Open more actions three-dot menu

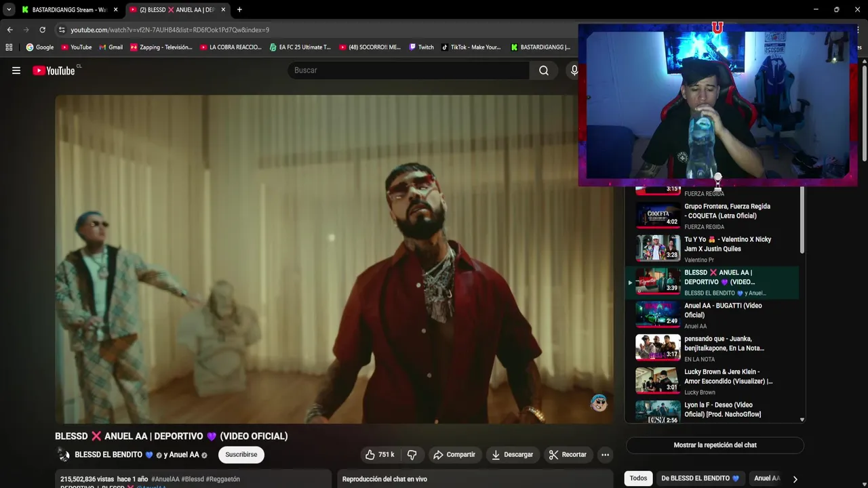point(605,455)
